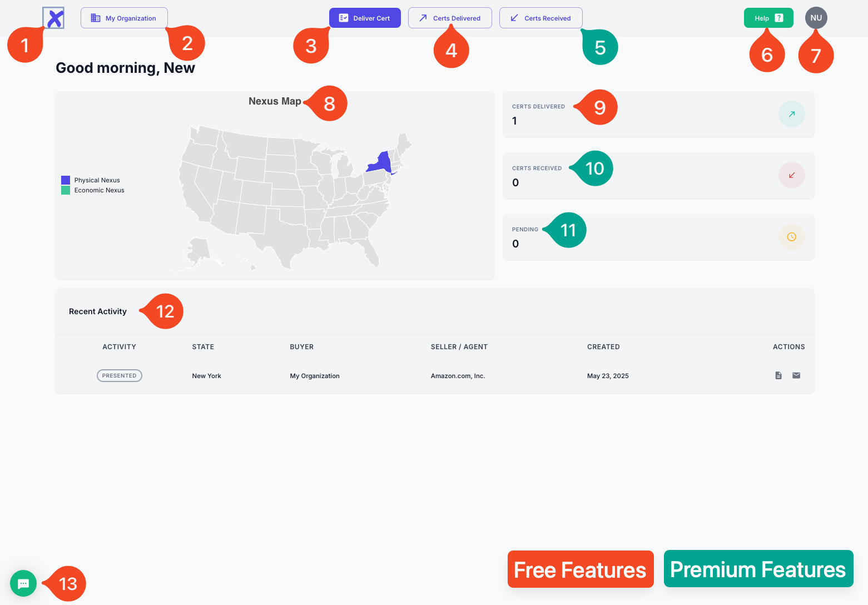Viewport: 868px width, 605px height.
Task: Open the NU user avatar menu
Action: pos(816,18)
